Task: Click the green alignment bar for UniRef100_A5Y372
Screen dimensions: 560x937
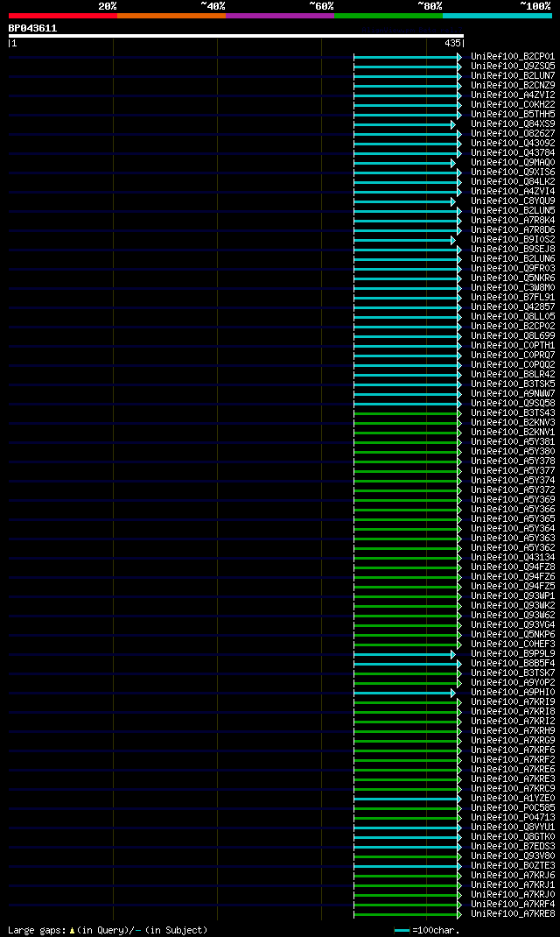Action: [x=408, y=490]
